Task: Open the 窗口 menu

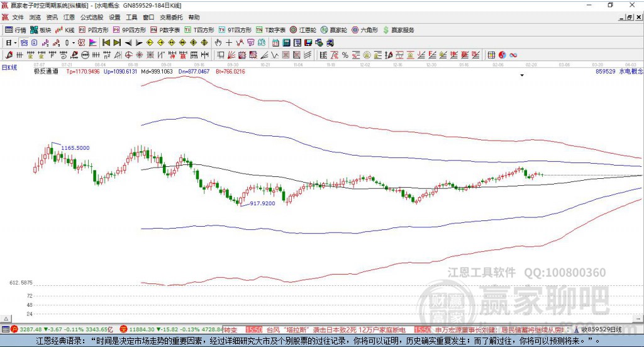Action: [x=148, y=17]
